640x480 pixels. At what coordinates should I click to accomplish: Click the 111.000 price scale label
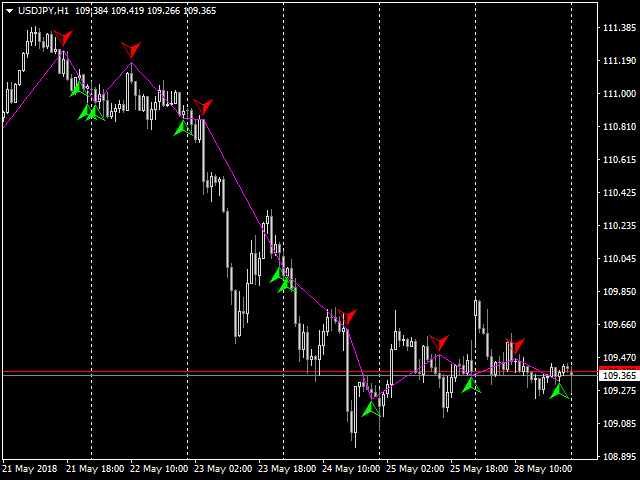tap(619, 94)
